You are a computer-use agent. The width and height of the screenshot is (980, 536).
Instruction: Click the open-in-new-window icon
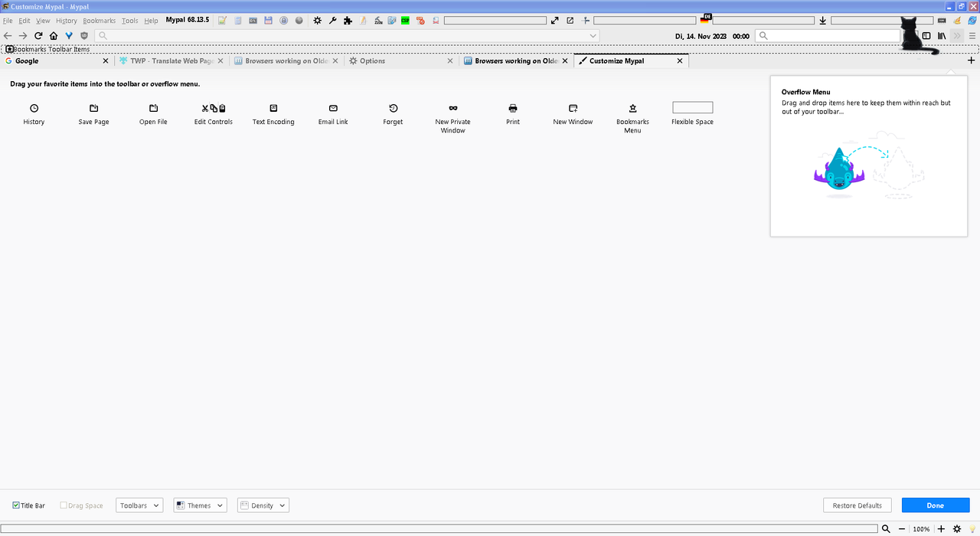pyautogui.click(x=570, y=21)
